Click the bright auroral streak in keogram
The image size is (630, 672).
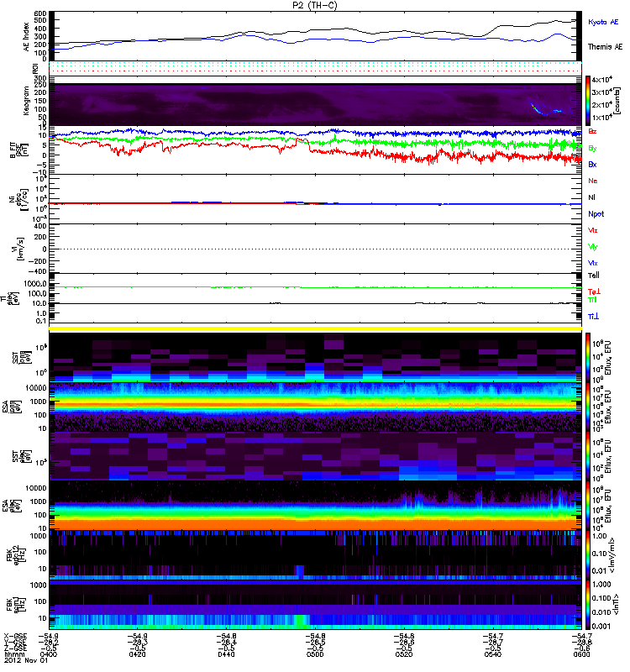tap(547, 110)
